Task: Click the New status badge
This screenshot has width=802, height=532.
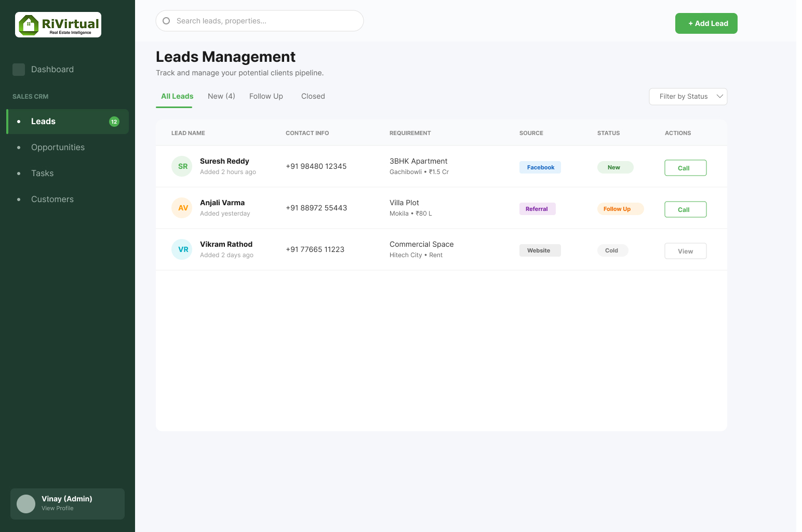Action: pos(615,167)
